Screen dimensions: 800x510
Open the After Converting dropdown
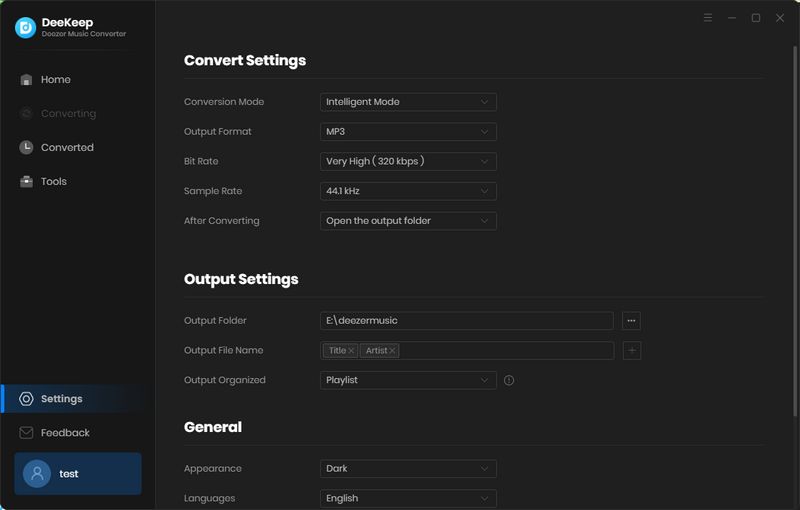[x=408, y=221]
